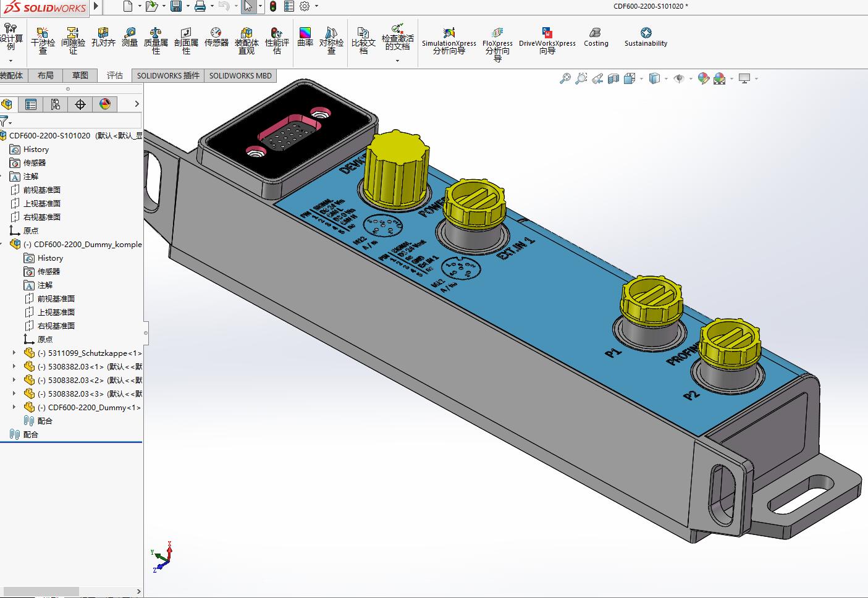The height and width of the screenshot is (598, 868).
Task: Switch to the 布局 (Layout) tab
Action: pos(45,75)
